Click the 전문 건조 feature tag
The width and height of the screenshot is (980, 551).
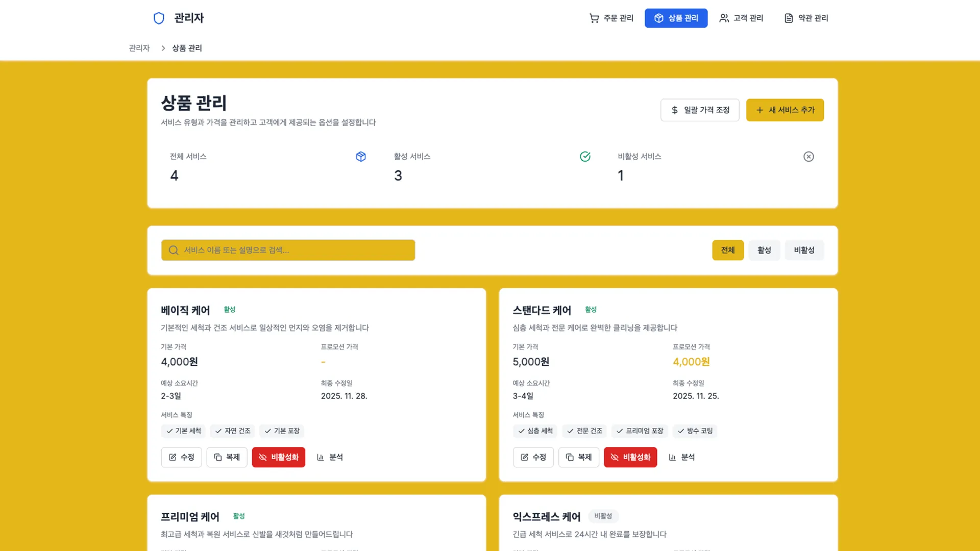584,431
